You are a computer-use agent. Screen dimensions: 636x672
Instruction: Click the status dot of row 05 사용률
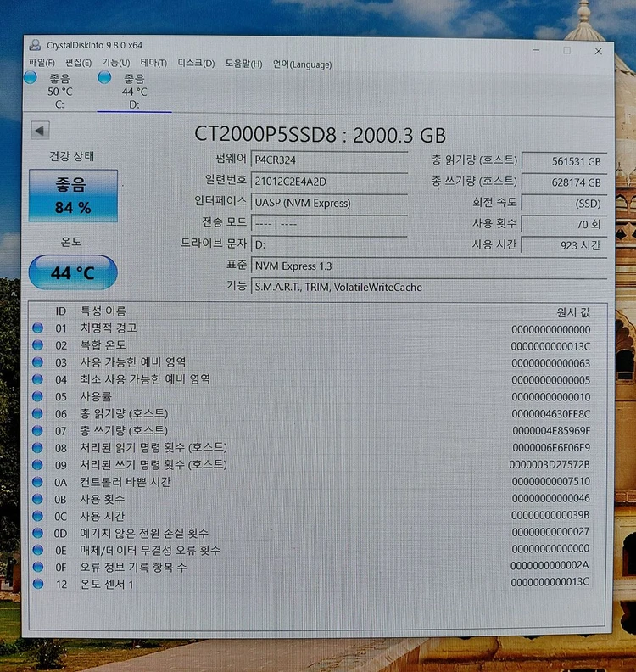point(37,396)
